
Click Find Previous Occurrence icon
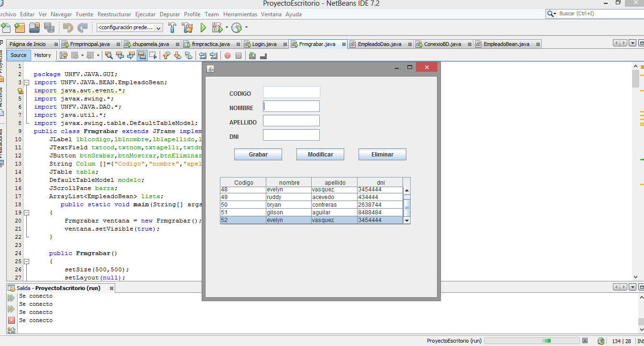(x=120, y=56)
